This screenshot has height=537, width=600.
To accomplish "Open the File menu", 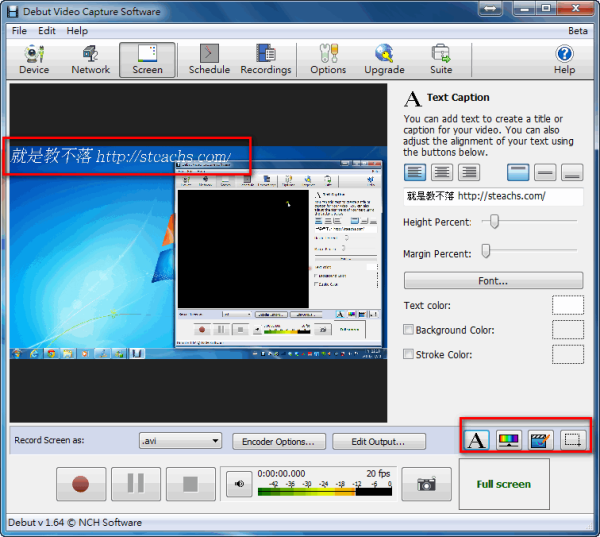I will tap(19, 31).
